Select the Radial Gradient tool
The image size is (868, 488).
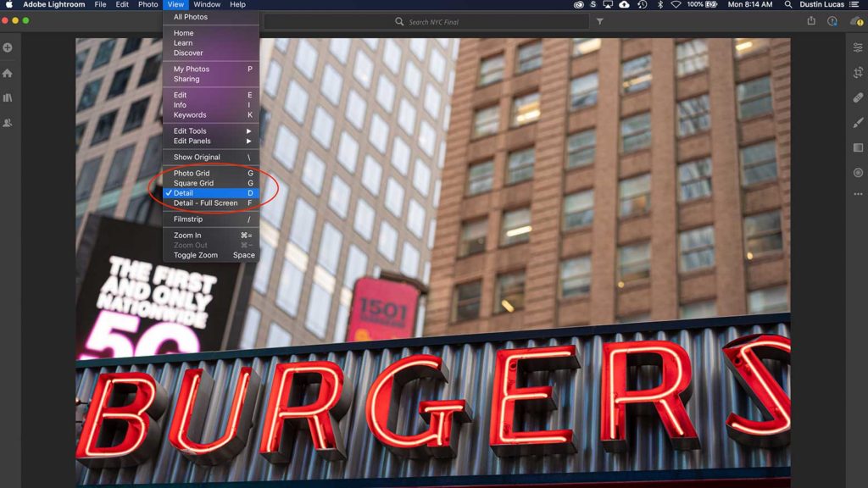point(858,173)
